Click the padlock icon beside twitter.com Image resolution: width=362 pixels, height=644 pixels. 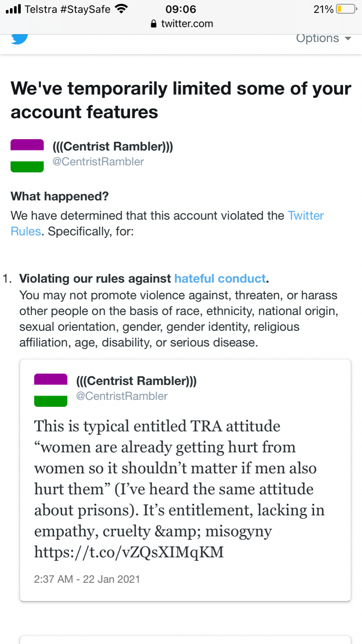point(153,24)
